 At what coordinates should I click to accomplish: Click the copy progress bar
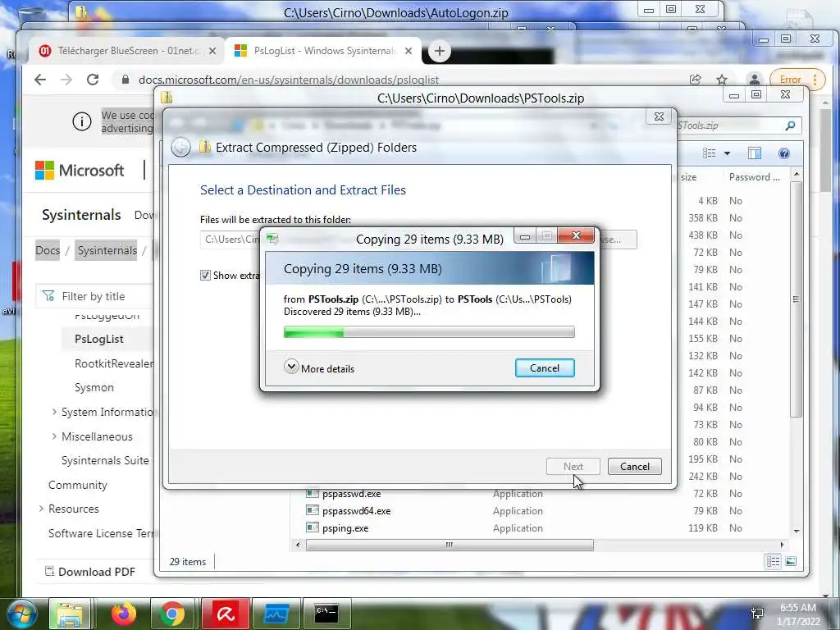click(429, 333)
